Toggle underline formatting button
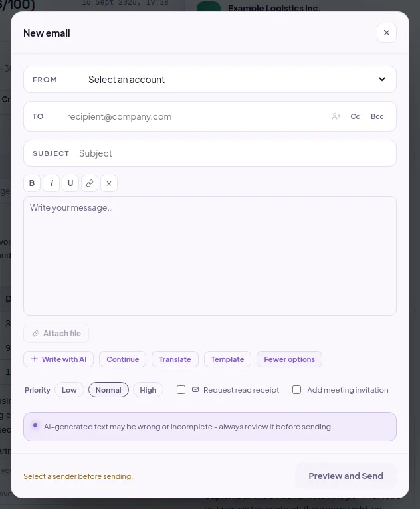 pos(70,183)
